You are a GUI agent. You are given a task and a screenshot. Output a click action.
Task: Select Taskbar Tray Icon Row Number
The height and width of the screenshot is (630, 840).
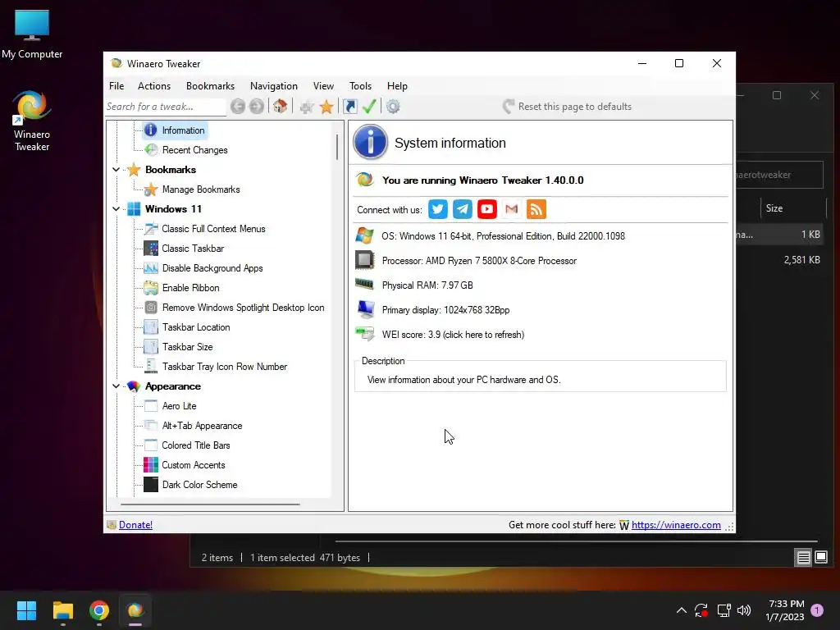(x=225, y=367)
